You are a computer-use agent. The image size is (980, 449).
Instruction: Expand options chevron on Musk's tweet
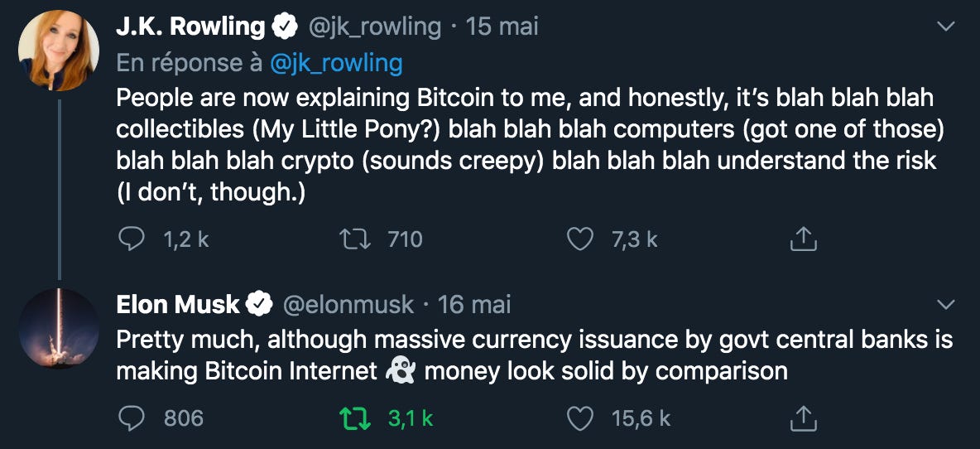tap(944, 305)
